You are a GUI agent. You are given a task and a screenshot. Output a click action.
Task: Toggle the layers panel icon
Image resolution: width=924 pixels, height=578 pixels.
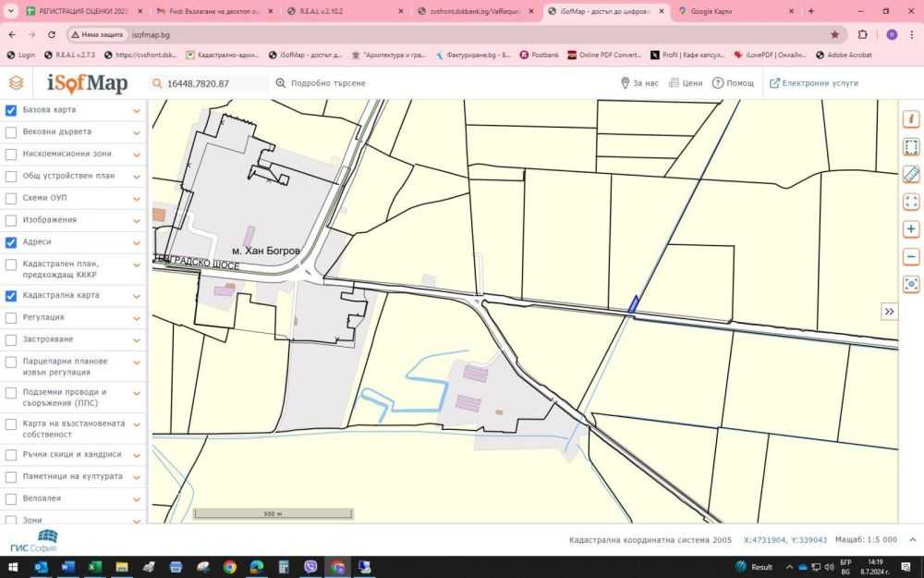[x=16, y=83]
